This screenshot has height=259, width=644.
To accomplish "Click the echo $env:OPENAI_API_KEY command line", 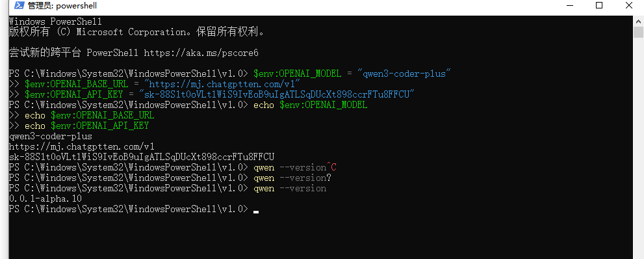I will click(x=79, y=126).
